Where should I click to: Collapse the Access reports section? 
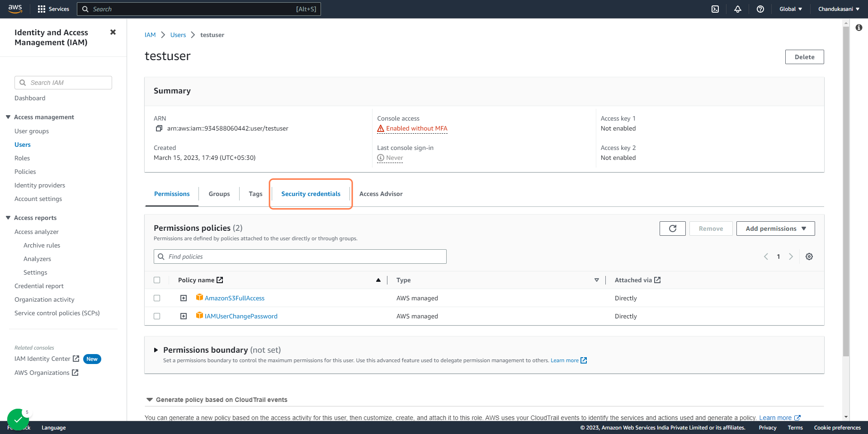(x=8, y=218)
